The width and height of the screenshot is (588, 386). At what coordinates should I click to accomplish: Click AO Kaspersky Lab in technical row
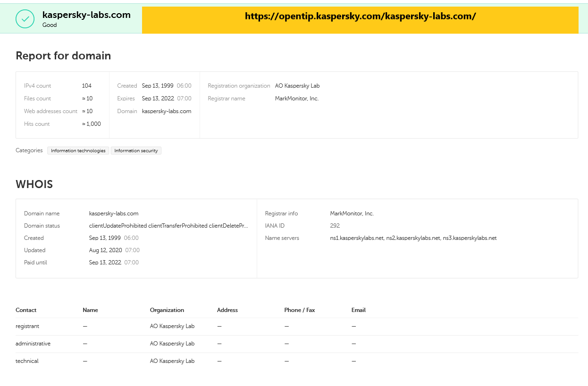coord(172,361)
